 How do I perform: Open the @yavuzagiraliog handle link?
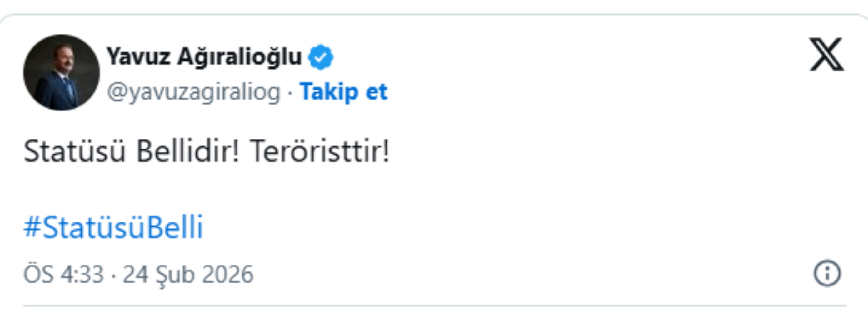(x=194, y=92)
